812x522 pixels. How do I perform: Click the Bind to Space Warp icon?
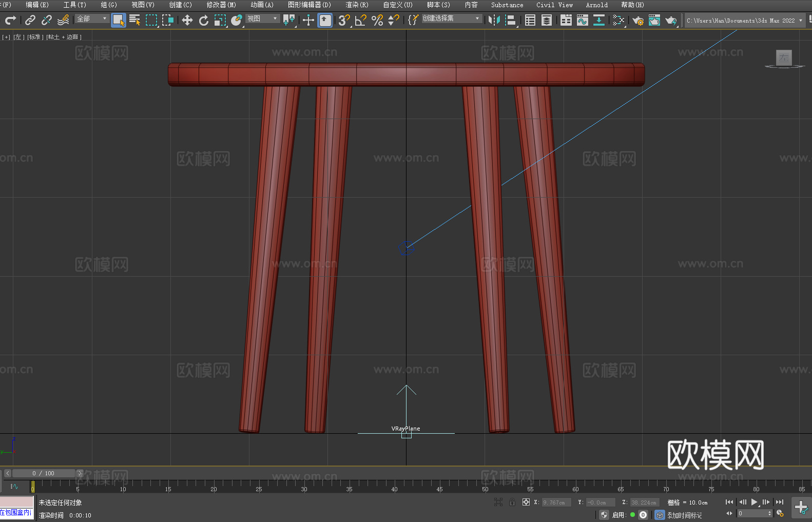pyautogui.click(x=63, y=20)
